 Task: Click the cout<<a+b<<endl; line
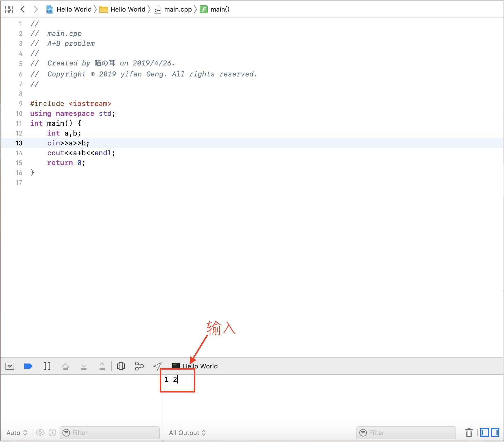pos(81,153)
